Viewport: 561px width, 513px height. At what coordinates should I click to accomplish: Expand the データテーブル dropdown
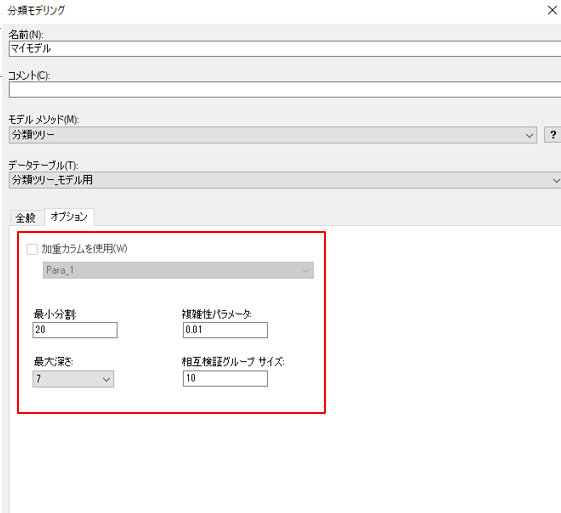(x=285, y=180)
